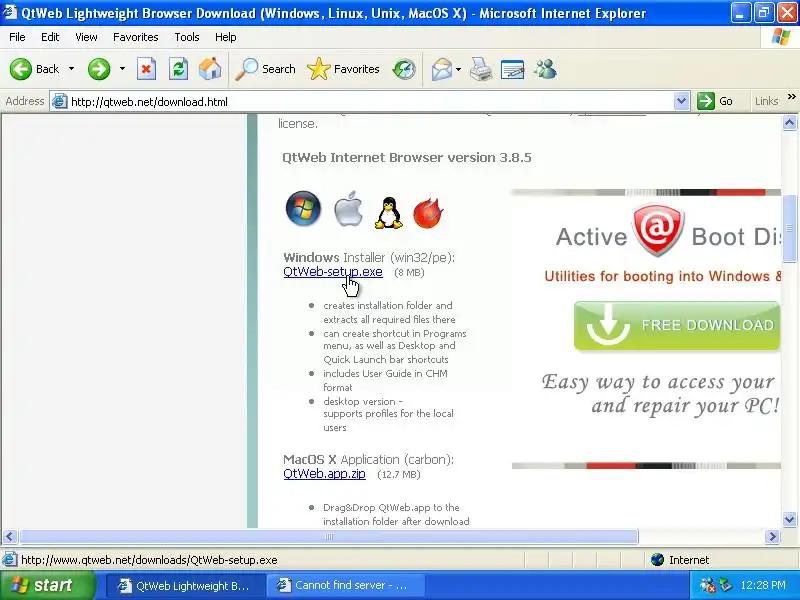
Task: Click the Linux penguin icon on page
Action: pyautogui.click(x=389, y=212)
